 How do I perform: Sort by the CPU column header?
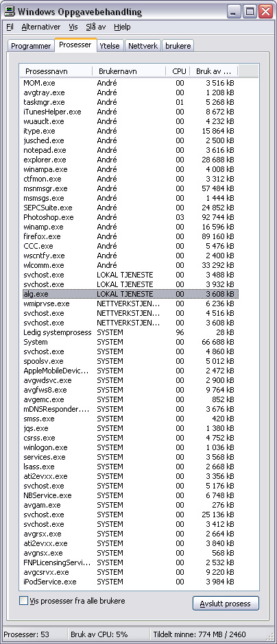click(178, 71)
